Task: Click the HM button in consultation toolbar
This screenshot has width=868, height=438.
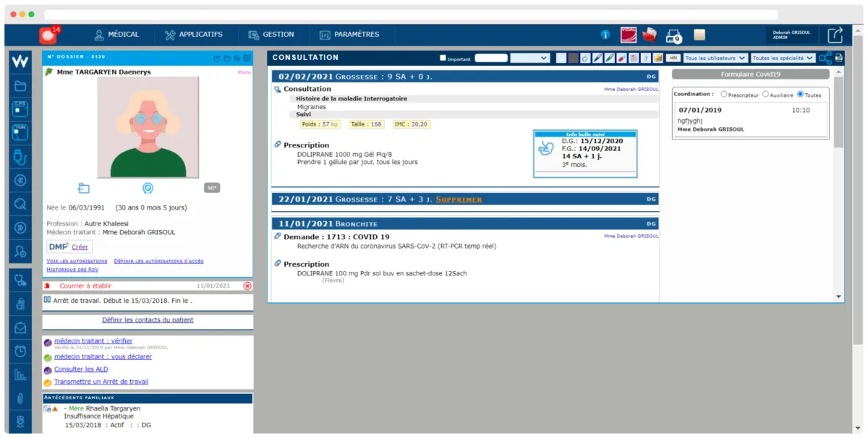Action: click(673, 58)
